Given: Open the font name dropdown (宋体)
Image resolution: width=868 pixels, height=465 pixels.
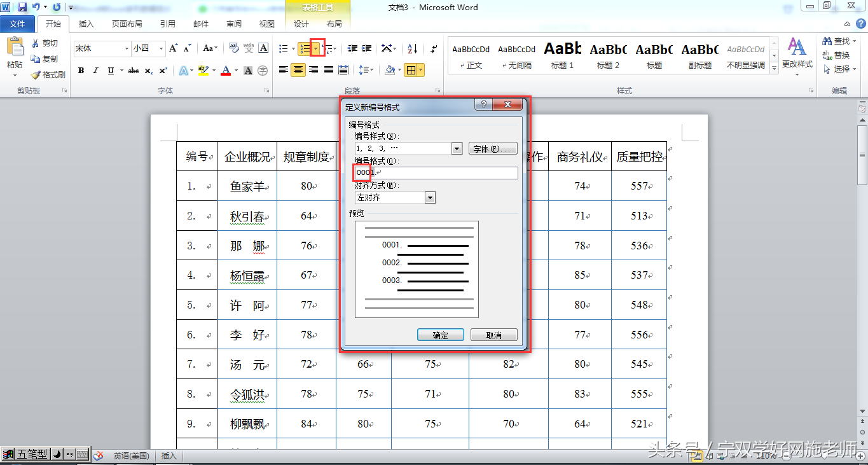Looking at the screenshot, I should (127, 48).
